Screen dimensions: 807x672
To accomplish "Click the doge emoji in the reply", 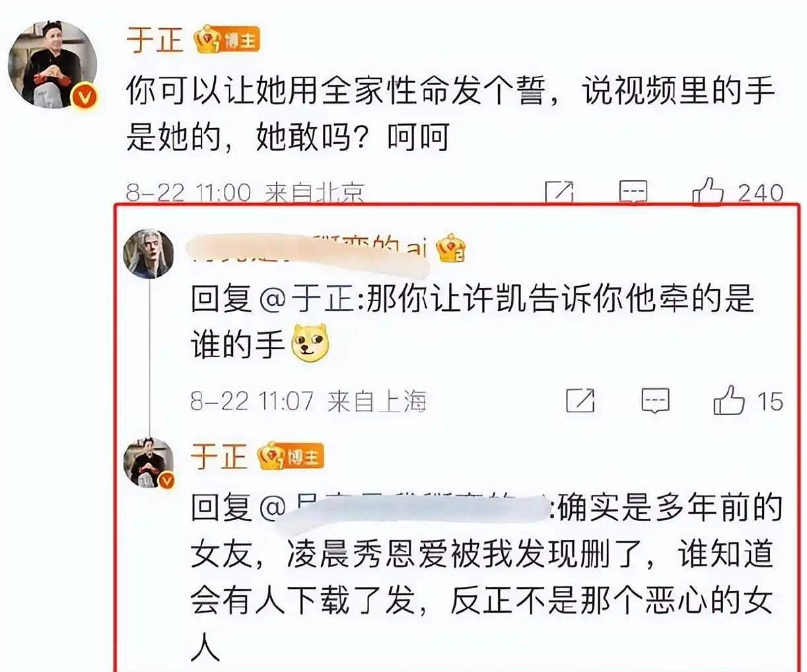I will tap(311, 343).
